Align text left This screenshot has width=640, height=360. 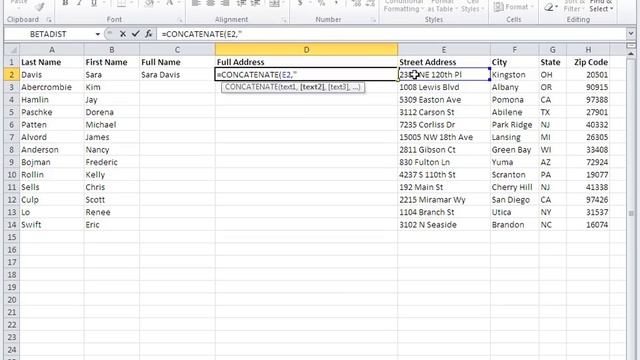pyautogui.click(x=196, y=3)
